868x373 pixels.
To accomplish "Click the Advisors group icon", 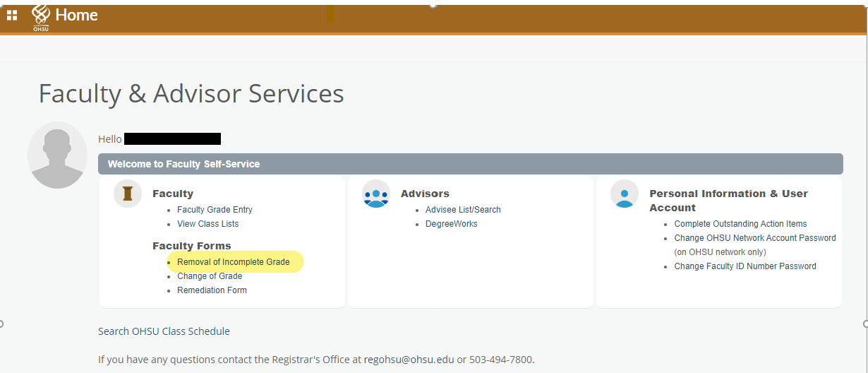I will [x=376, y=194].
